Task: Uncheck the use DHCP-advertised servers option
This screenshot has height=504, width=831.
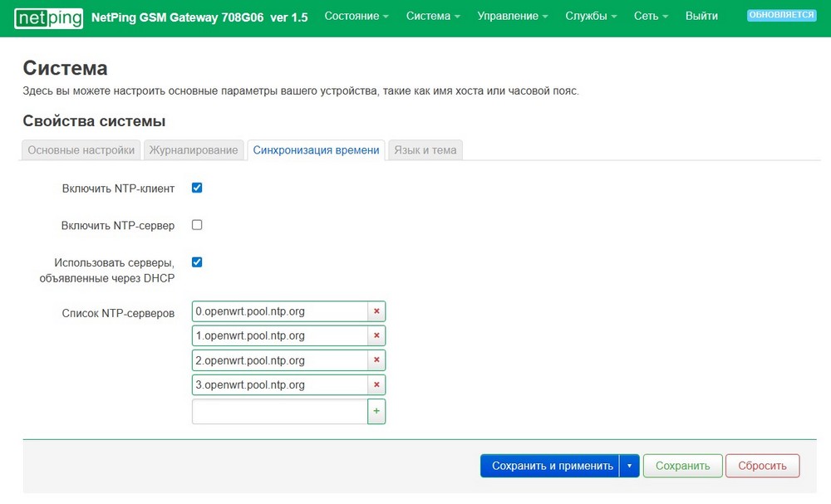Action: (x=197, y=262)
